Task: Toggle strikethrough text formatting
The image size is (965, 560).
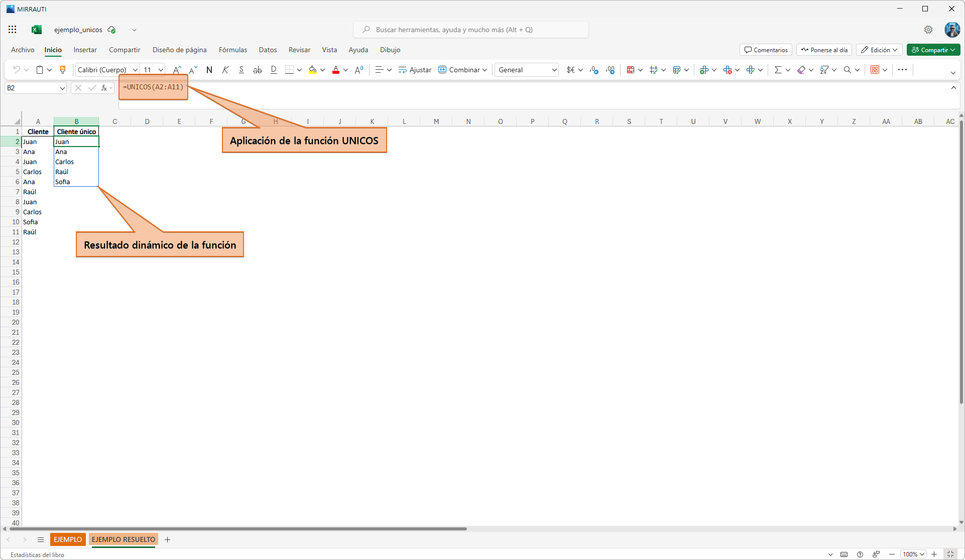Action: pyautogui.click(x=258, y=70)
